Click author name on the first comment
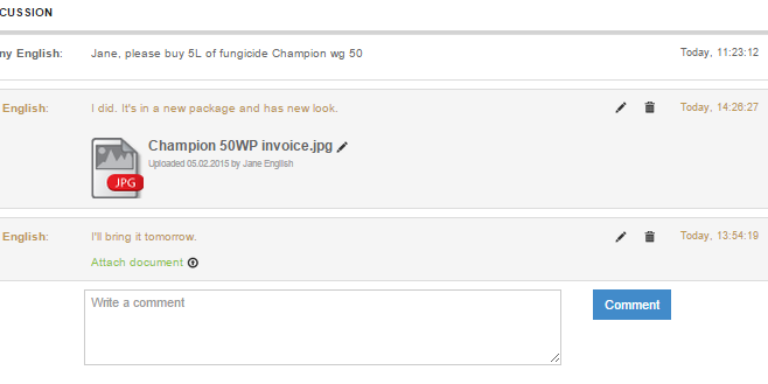The width and height of the screenshot is (768, 384). point(31,53)
